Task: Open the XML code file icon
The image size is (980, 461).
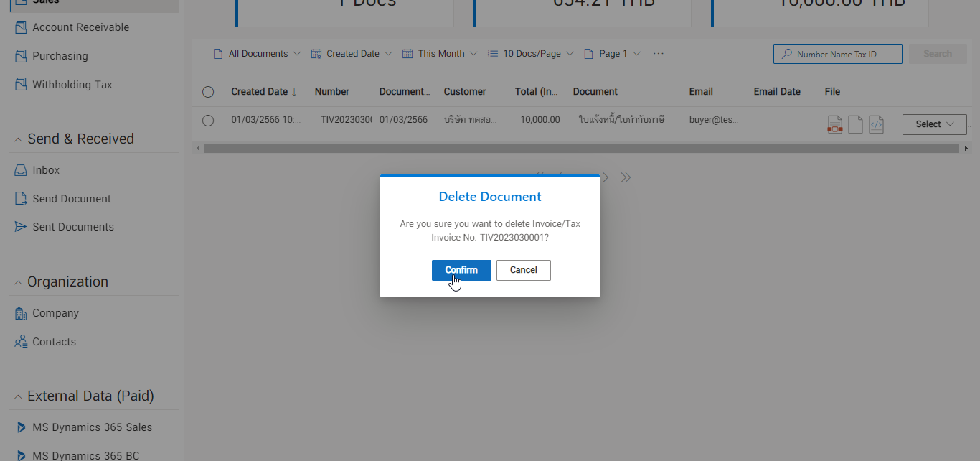Action: (x=876, y=124)
